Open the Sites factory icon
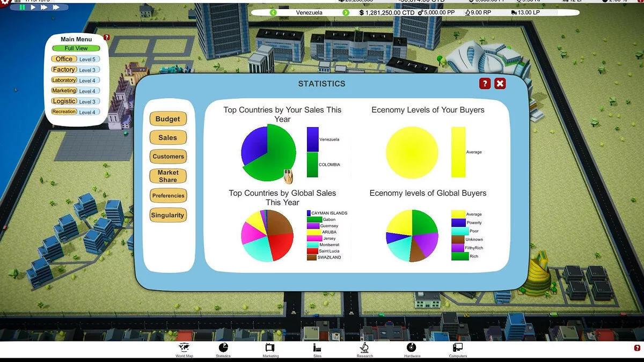Image resolution: width=644 pixels, height=362 pixels. 317,348
